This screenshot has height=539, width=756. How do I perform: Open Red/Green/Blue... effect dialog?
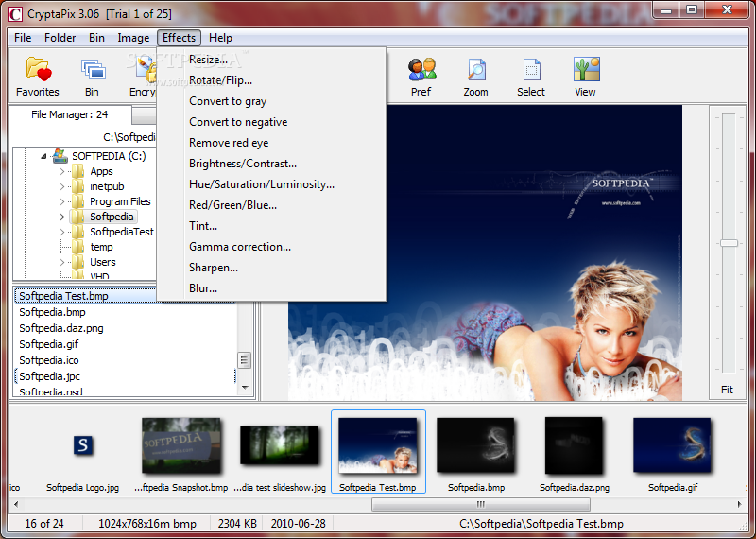(x=271, y=204)
